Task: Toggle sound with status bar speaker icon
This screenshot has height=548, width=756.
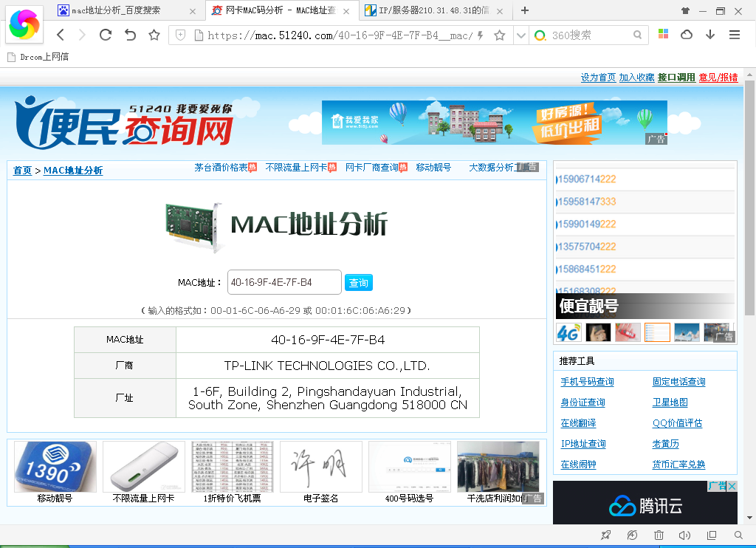Action: [684, 535]
